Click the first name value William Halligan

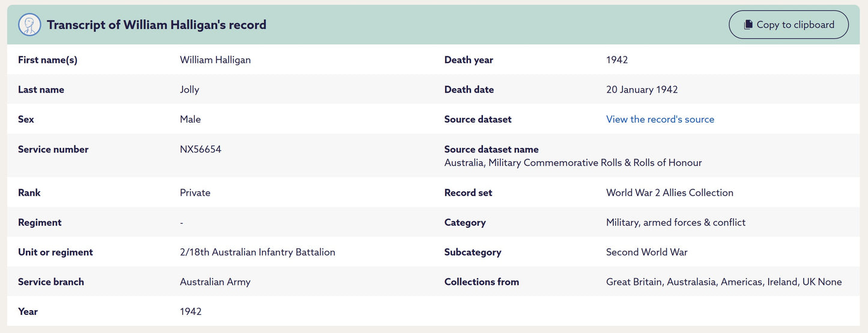click(x=215, y=60)
